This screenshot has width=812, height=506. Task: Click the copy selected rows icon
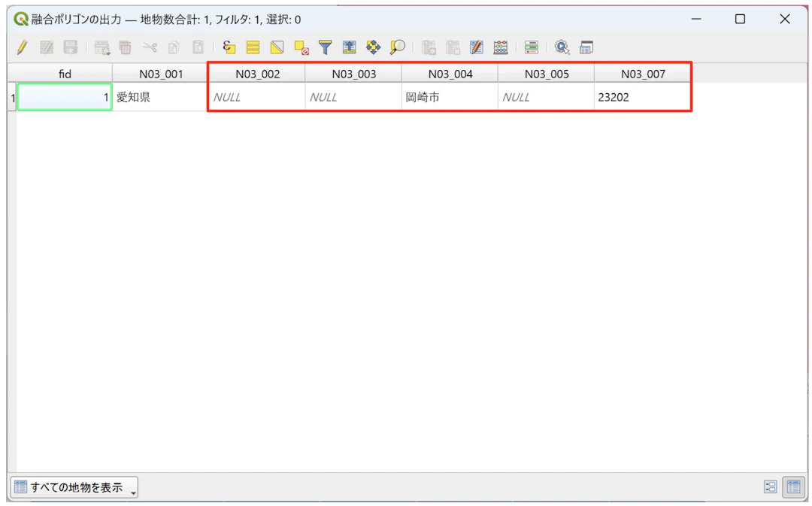coord(174,47)
